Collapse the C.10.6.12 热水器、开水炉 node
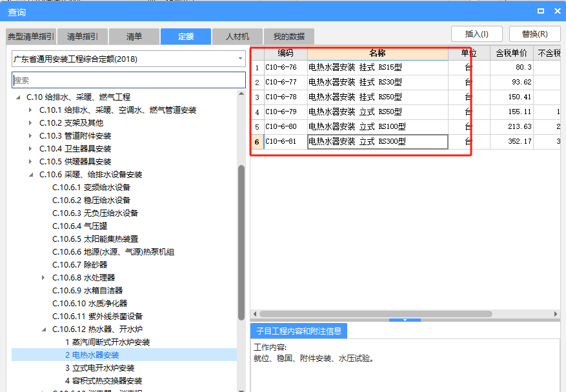 coord(44,329)
